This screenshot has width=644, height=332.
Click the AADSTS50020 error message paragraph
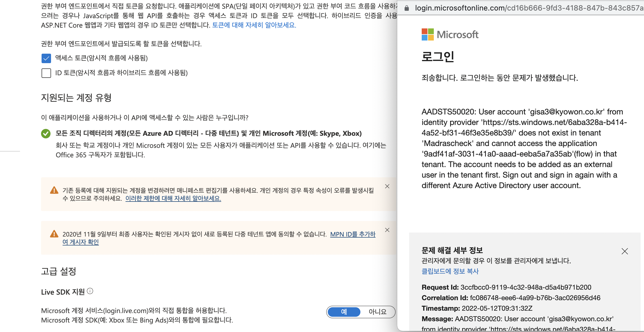click(x=524, y=149)
